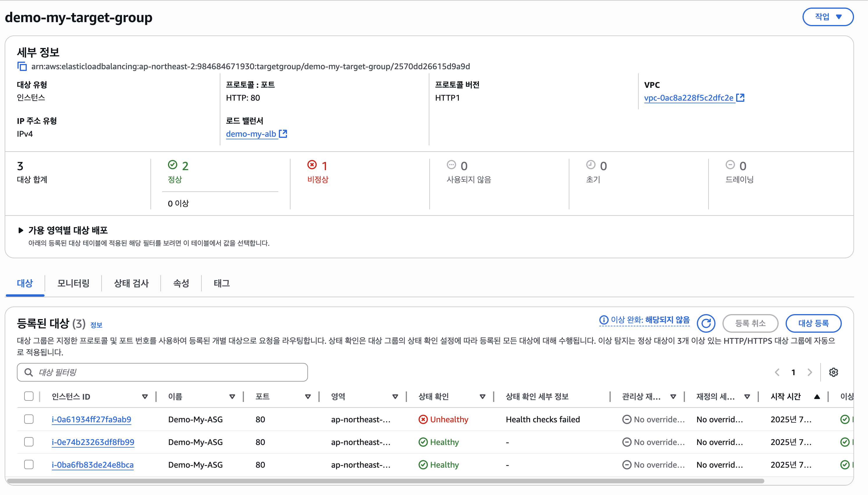Open table preferences gear icon
This screenshot has width=868, height=495.
point(833,372)
